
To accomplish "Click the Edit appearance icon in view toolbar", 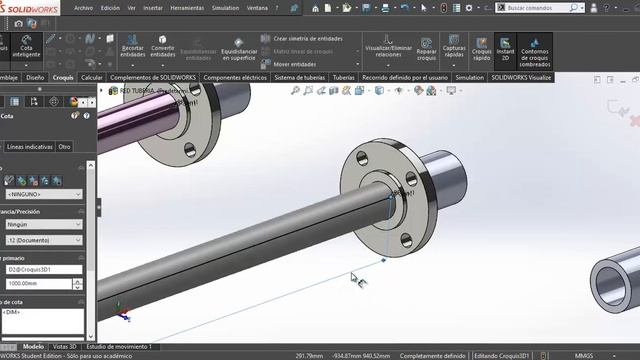I will click(418, 91).
